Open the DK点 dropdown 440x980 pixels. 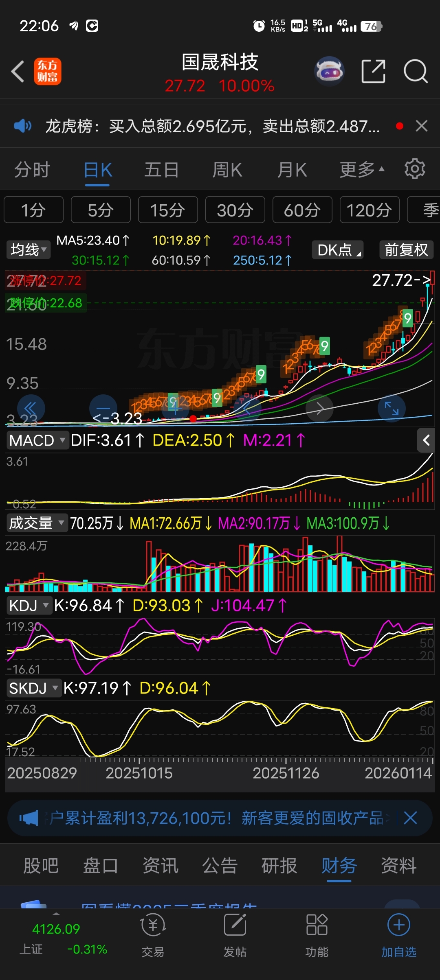337,249
